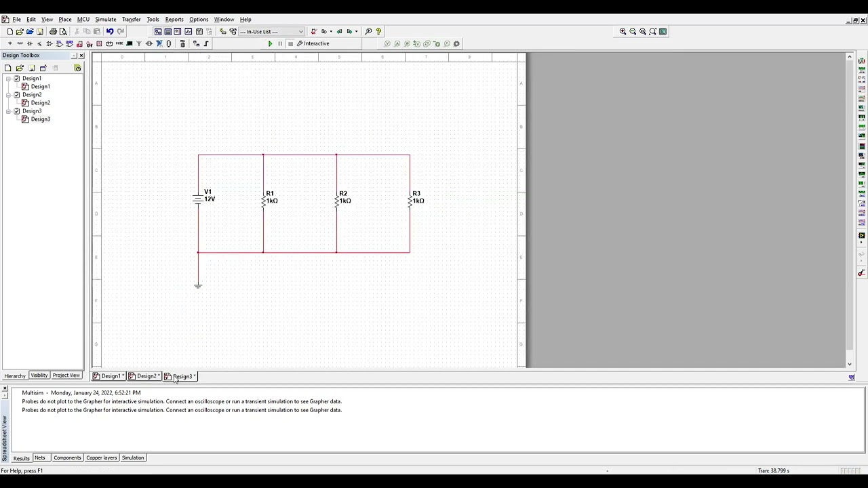Close the Spreadsheet View panel
Viewport: 868px width, 488px height.
[5, 388]
